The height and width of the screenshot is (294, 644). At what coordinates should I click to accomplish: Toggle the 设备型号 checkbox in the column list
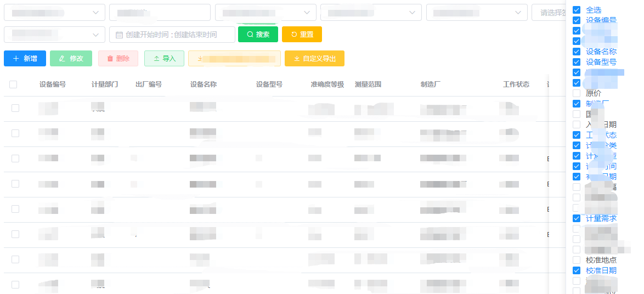click(x=577, y=62)
